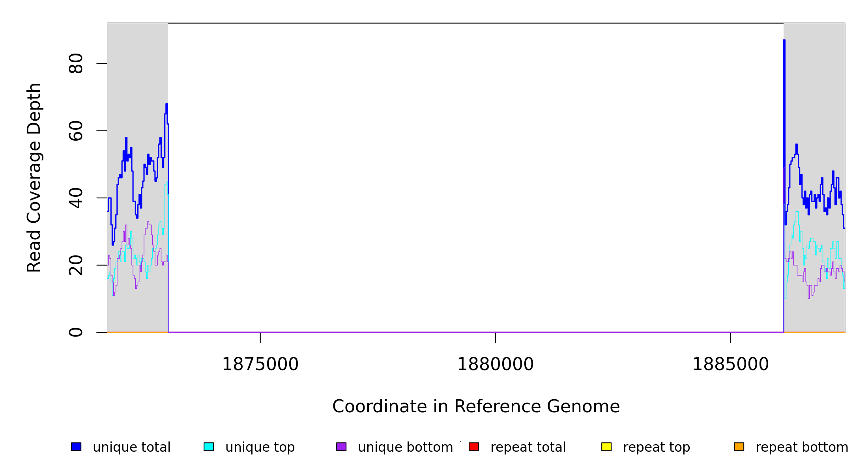Click the red repeat total legend swatch
Screen dimensions: 868x473
pyautogui.click(x=474, y=447)
